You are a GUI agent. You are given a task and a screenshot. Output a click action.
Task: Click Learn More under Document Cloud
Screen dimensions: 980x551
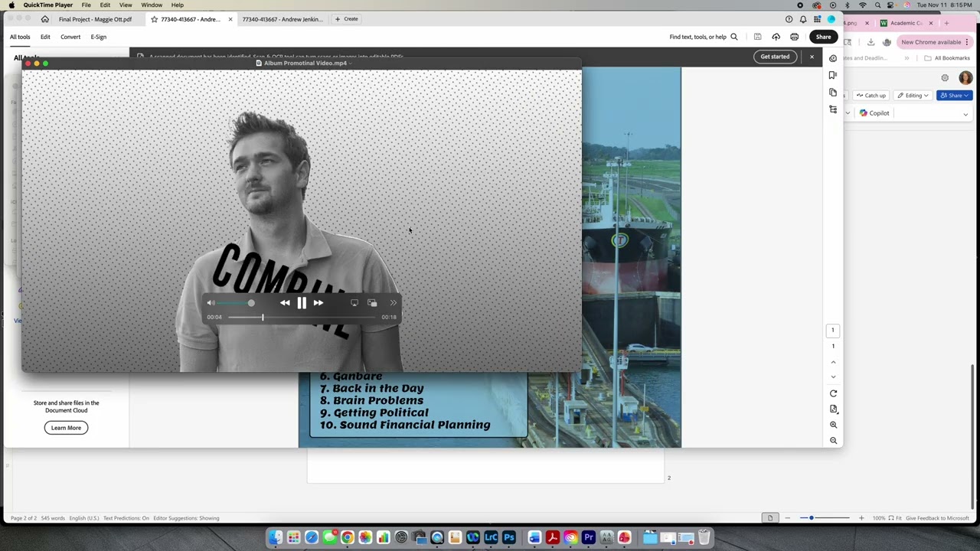66,428
